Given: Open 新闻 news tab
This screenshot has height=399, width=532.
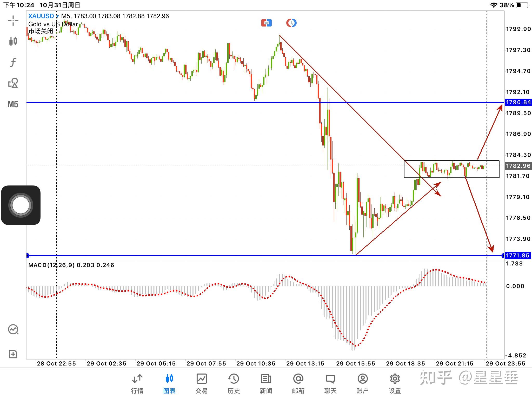Looking at the screenshot, I should point(266,384).
